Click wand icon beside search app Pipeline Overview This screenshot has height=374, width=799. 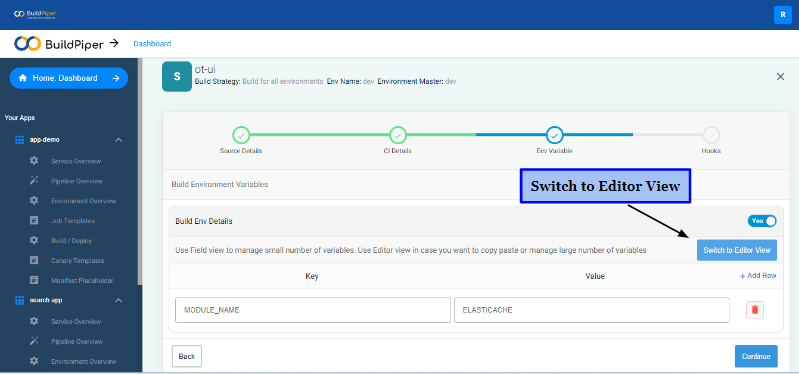pos(34,341)
